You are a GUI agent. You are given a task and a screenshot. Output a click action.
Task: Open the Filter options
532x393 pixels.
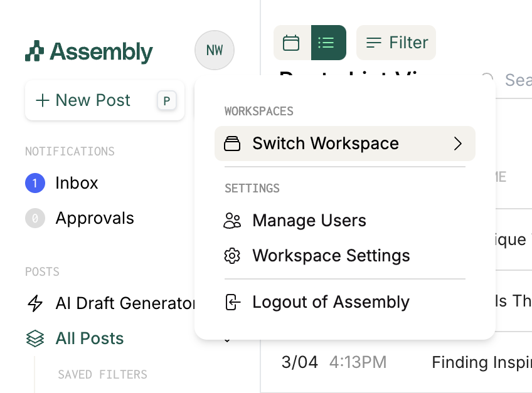396,43
